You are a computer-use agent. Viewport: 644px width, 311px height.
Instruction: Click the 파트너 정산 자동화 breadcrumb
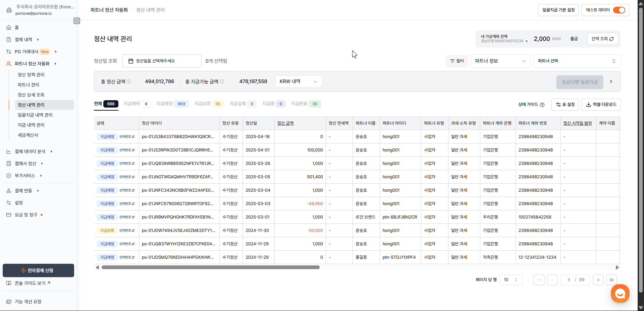pos(109,10)
